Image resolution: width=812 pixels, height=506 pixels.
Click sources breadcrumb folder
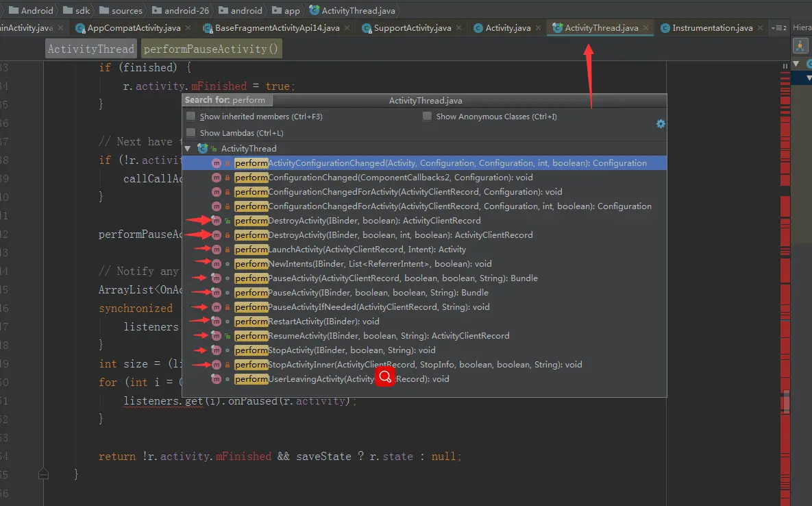pyautogui.click(x=121, y=10)
